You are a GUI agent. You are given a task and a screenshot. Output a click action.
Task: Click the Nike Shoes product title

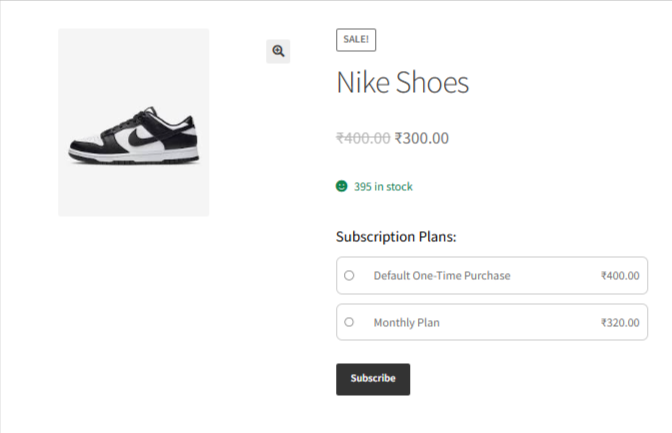pos(402,83)
